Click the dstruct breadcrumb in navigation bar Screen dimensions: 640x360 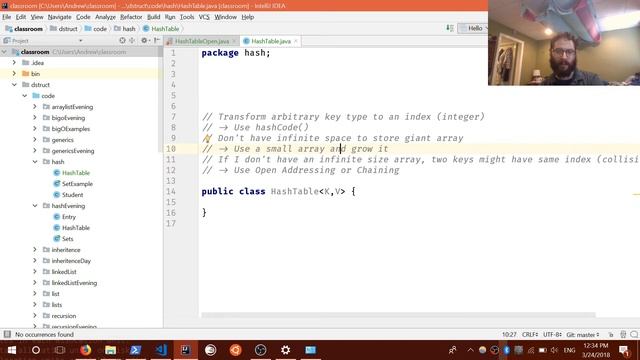(x=64, y=29)
